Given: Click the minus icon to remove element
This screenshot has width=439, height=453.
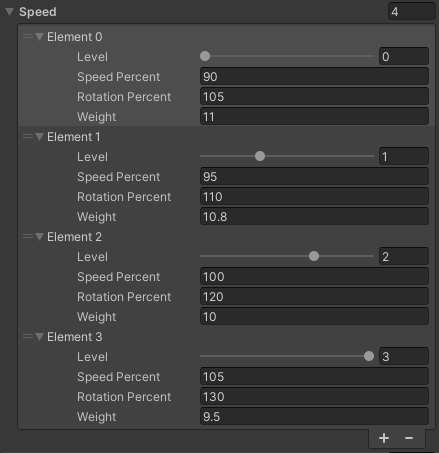Looking at the screenshot, I should [x=409, y=438].
